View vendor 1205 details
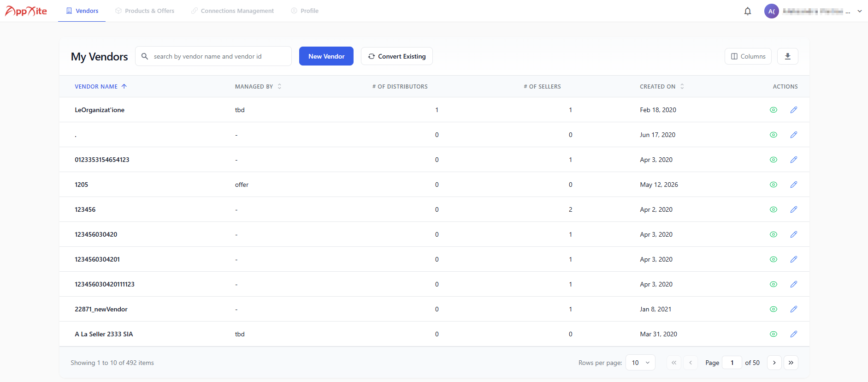The image size is (868, 382). click(x=774, y=185)
